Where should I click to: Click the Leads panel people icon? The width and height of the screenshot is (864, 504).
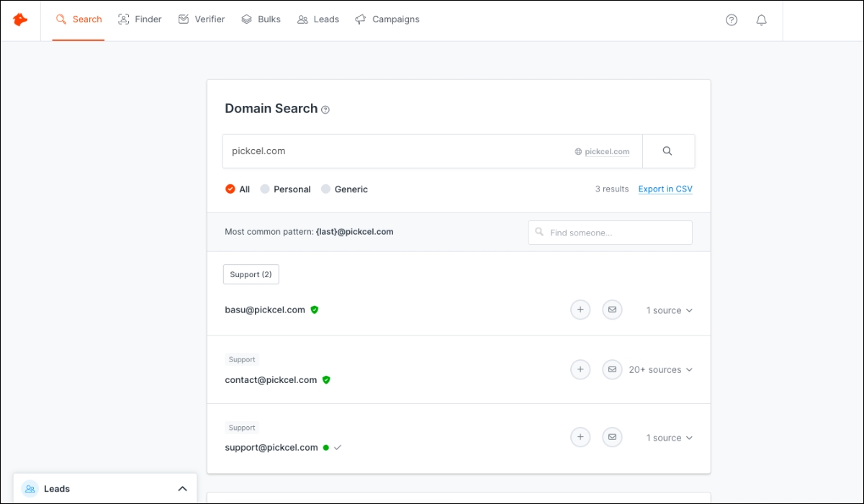30,488
